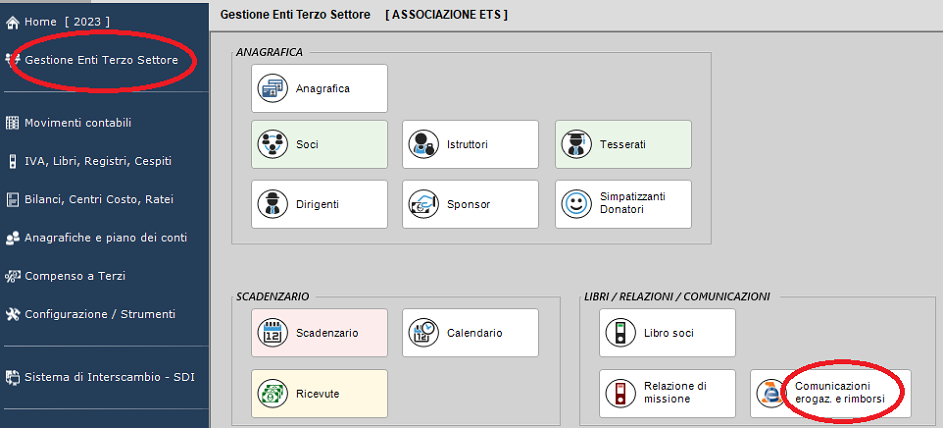The image size is (943, 428).
Task: Open the Relazione di missione button
Action: pyautogui.click(x=668, y=393)
